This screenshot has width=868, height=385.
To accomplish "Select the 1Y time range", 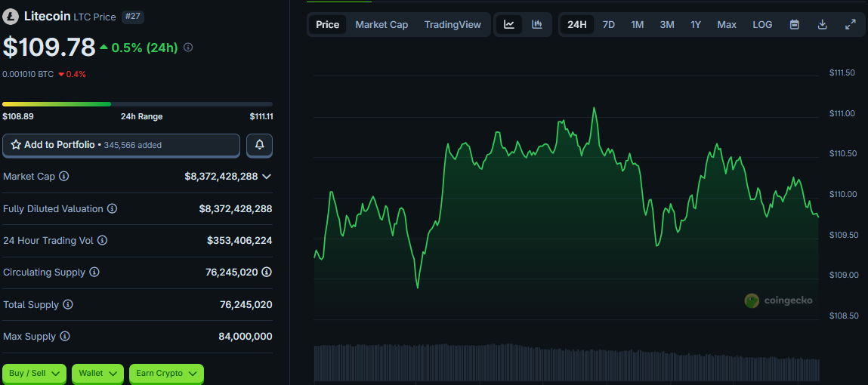I will click(x=696, y=24).
